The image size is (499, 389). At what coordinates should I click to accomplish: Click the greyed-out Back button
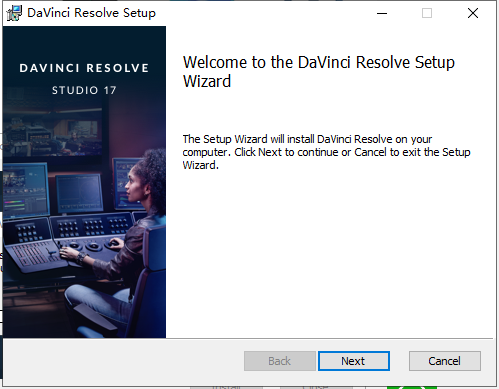click(280, 361)
